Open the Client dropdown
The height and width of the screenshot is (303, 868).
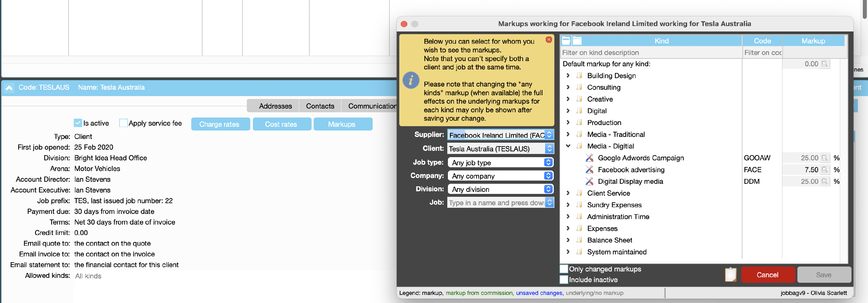549,149
